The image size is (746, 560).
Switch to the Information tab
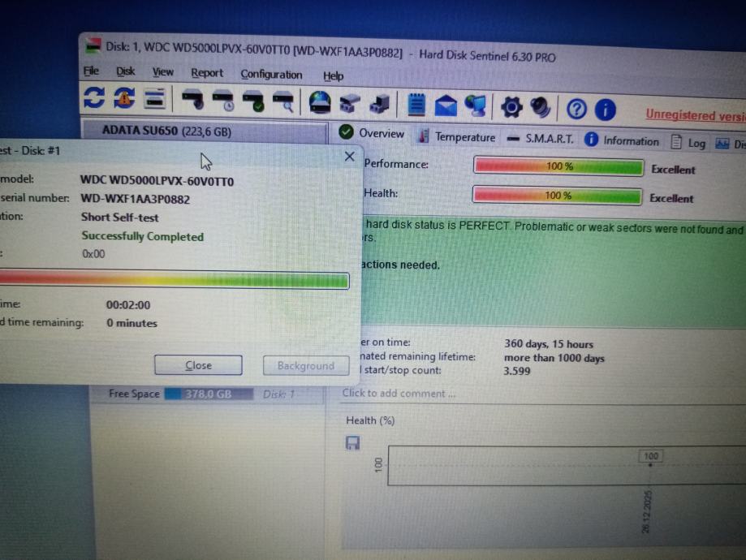[x=622, y=141]
